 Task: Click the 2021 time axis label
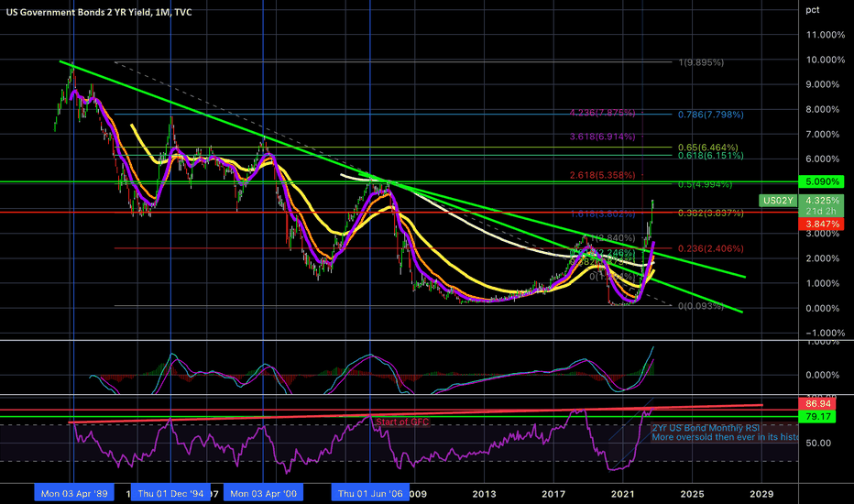coord(622,494)
